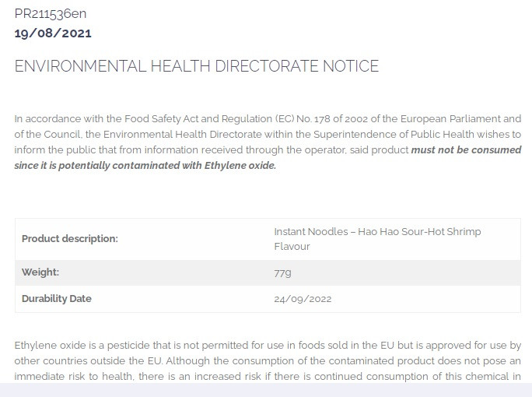532x397 pixels.
Task: Select the 'Durability Date' row label
Action: [x=57, y=299]
